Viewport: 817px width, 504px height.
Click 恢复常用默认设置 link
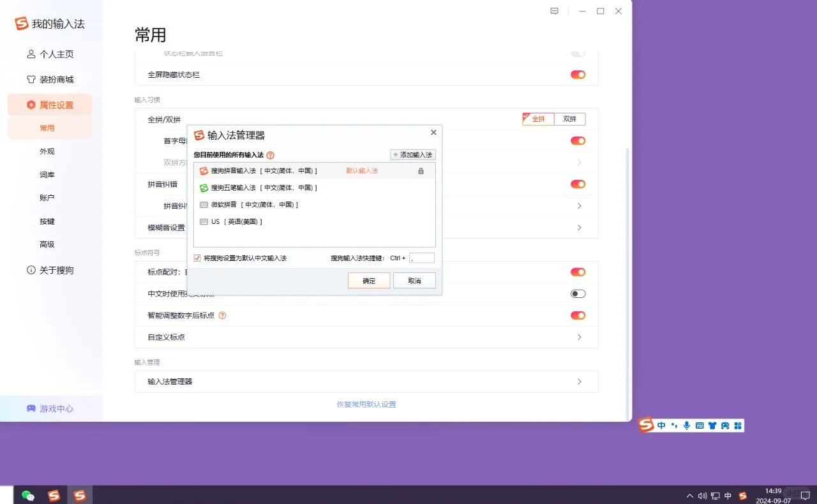[x=366, y=404]
